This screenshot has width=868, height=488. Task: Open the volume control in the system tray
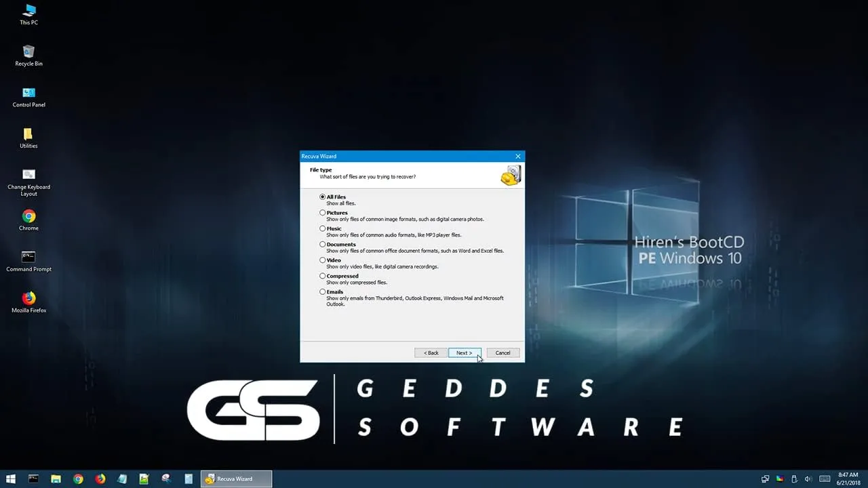[808, 479]
